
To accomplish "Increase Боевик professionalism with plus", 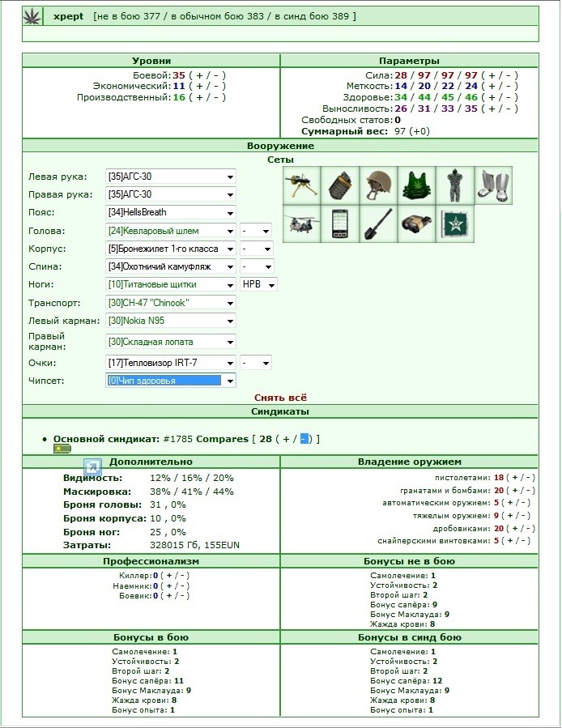I will 168,596.
